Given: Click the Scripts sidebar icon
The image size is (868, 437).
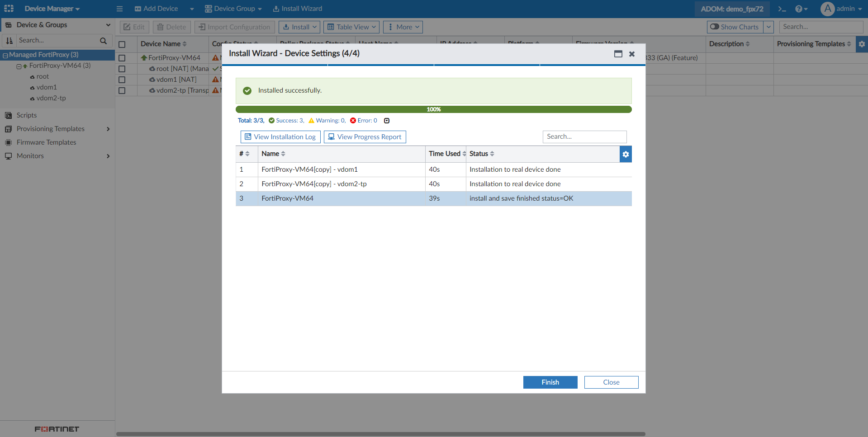Looking at the screenshot, I should 8,115.
